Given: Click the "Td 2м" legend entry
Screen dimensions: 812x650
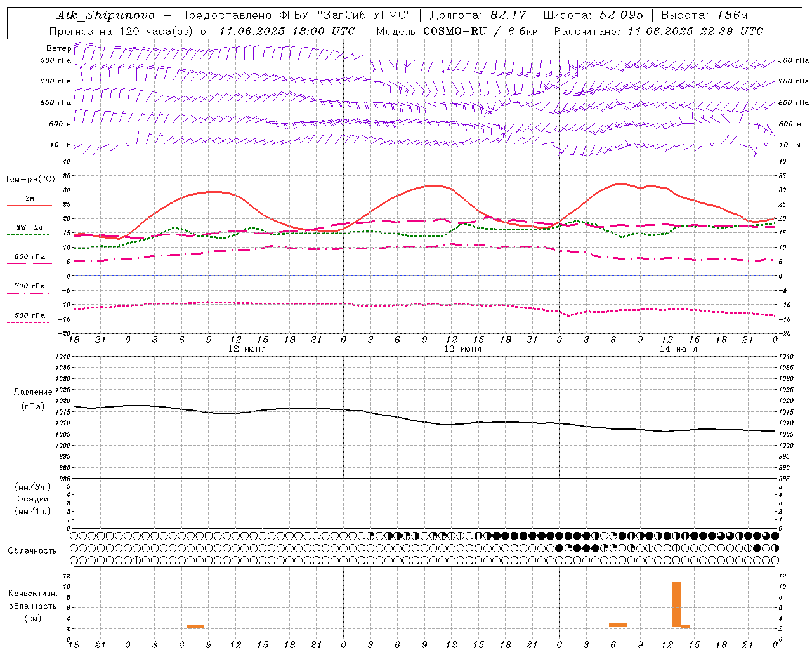Looking at the screenshot, I should coord(29,227).
